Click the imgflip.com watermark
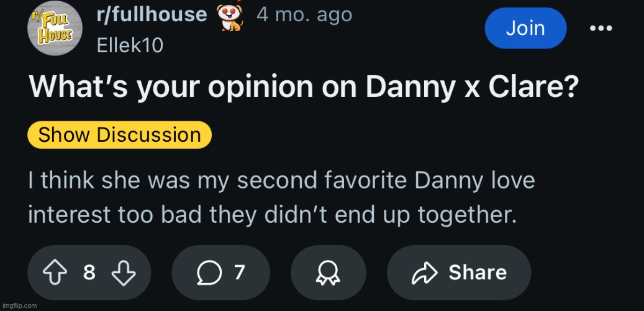 20,305
